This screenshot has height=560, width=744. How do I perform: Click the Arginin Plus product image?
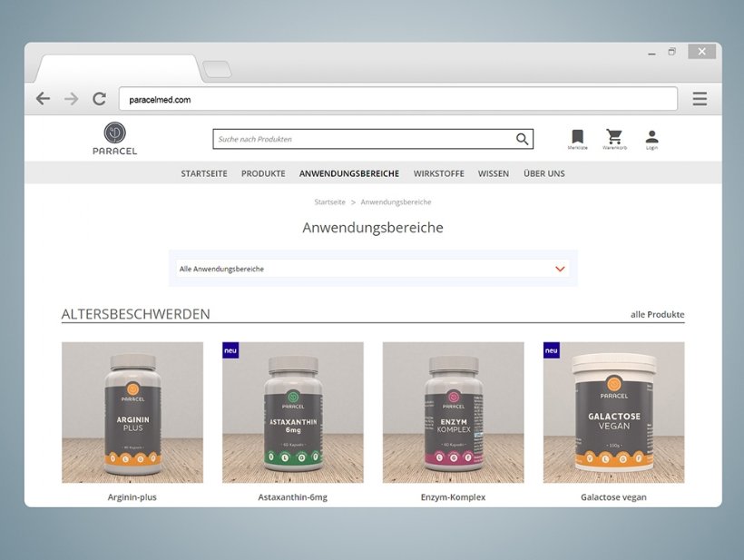[x=132, y=412]
